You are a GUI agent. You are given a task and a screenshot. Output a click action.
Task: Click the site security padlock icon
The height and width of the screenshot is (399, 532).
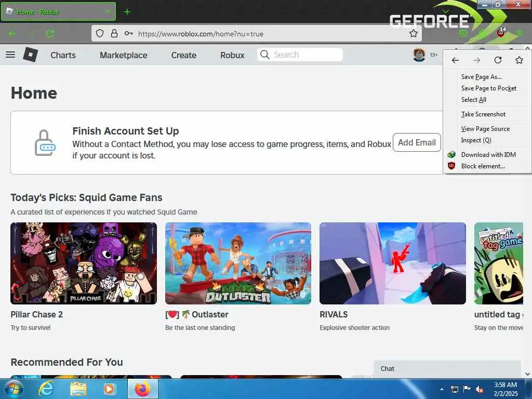point(114,33)
